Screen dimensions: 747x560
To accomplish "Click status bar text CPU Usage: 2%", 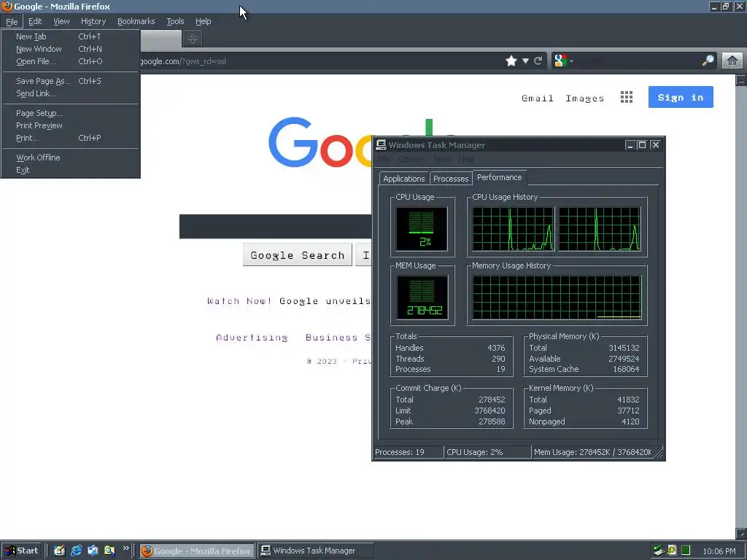I will pyautogui.click(x=474, y=452).
